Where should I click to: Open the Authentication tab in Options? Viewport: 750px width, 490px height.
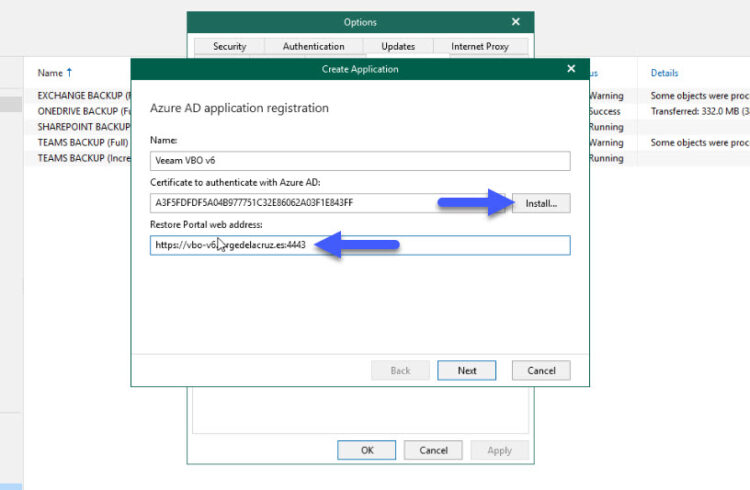point(313,46)
